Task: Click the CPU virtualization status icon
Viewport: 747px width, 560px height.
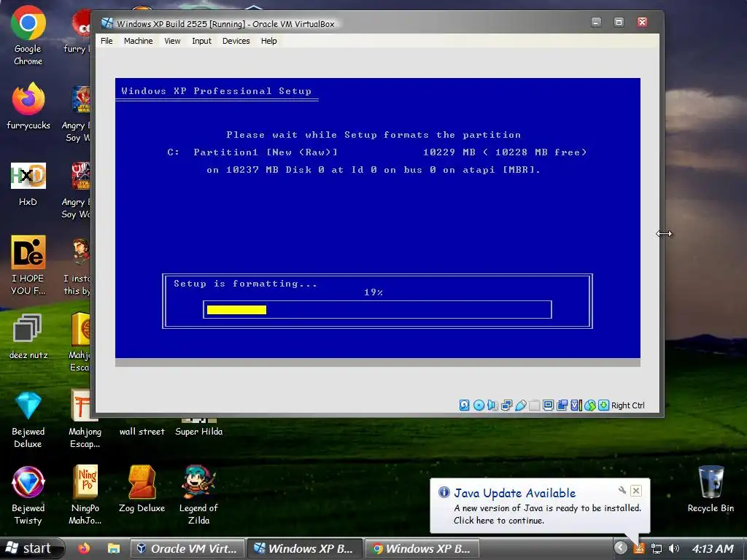Action: tap(576, 405)
